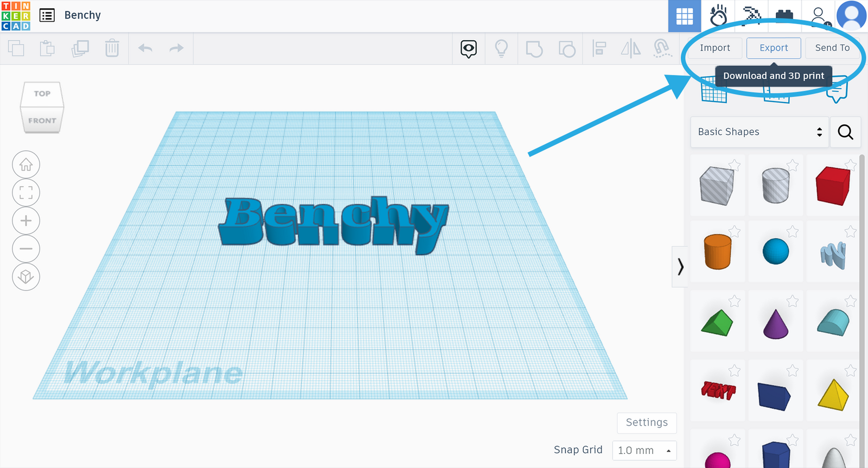
Task: Click the Zoom out minus button
Action: pyautogui.click(x=26, y=249)
